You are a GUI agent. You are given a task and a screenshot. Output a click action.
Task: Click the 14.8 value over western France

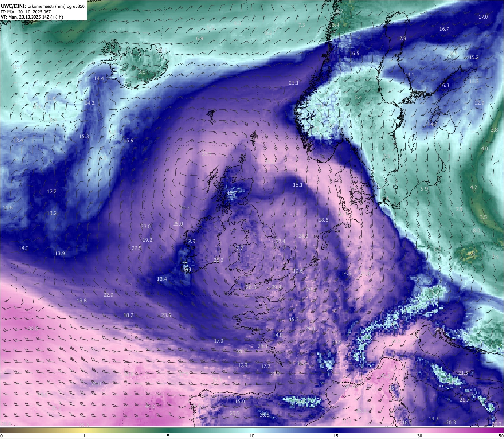(278, 335)
